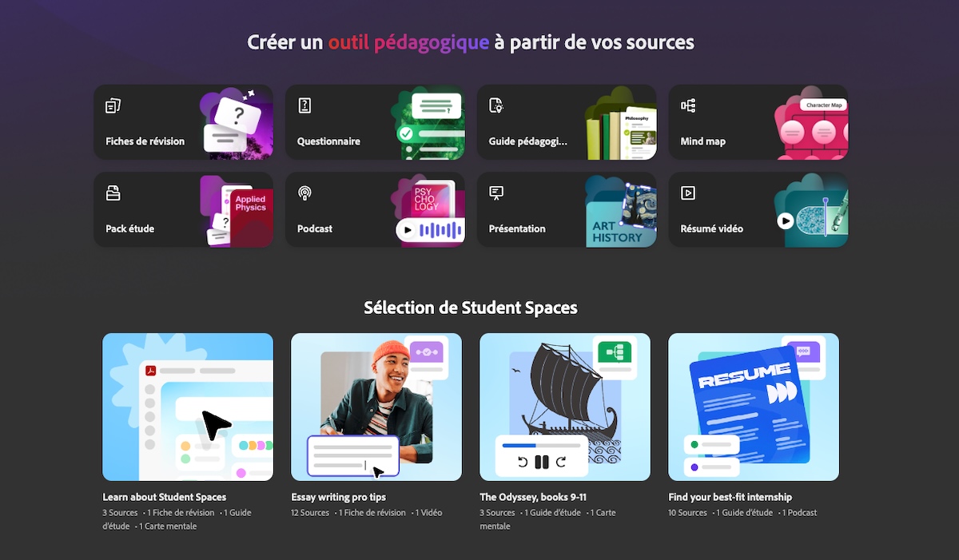Open the Podcast creation card

tap(375, 210)
